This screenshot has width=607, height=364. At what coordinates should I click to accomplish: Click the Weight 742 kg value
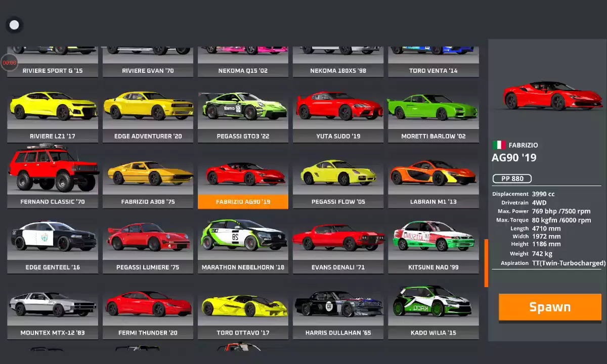tap(542, 254)
